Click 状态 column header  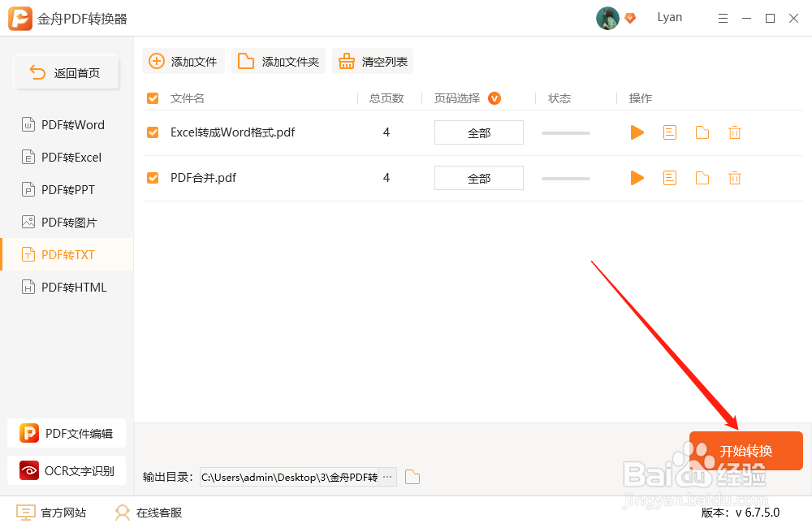tap(559, 98)
